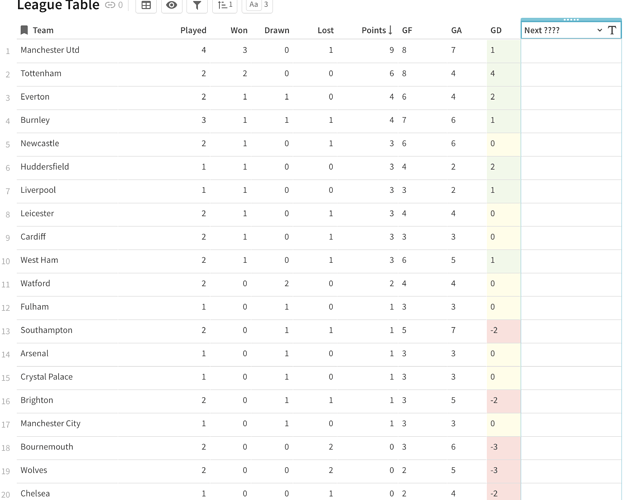
Task: Toggle column visibility with the eye icon
Action: 171,6
